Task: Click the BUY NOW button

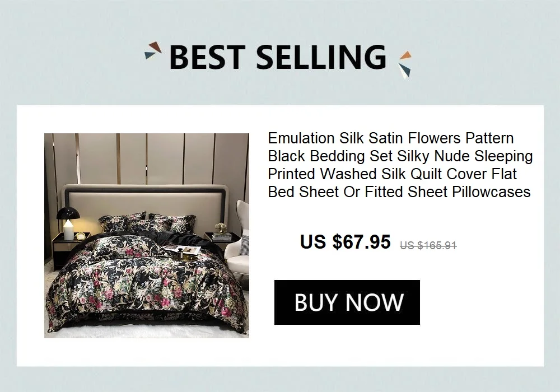Action: coord(347,302)
